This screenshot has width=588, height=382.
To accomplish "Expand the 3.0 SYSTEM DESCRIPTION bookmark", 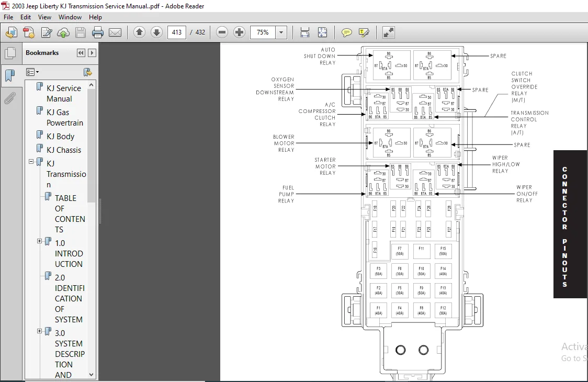I will coord(39,331).
